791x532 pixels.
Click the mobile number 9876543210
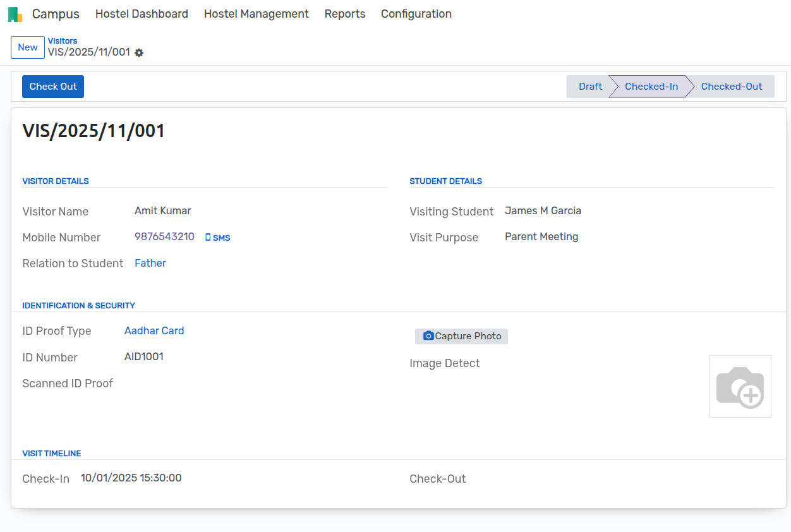[x=164, y=237]
